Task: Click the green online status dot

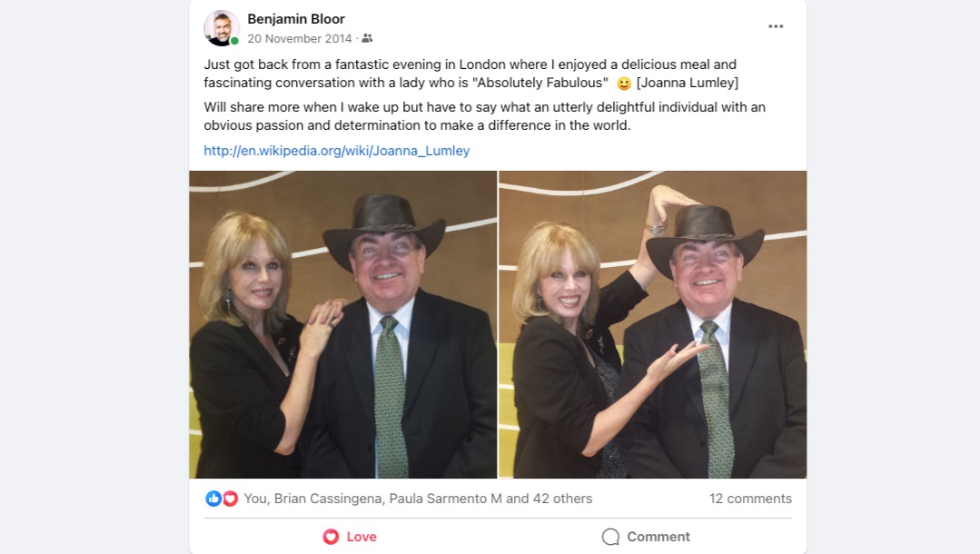Action: pos(234,41)
